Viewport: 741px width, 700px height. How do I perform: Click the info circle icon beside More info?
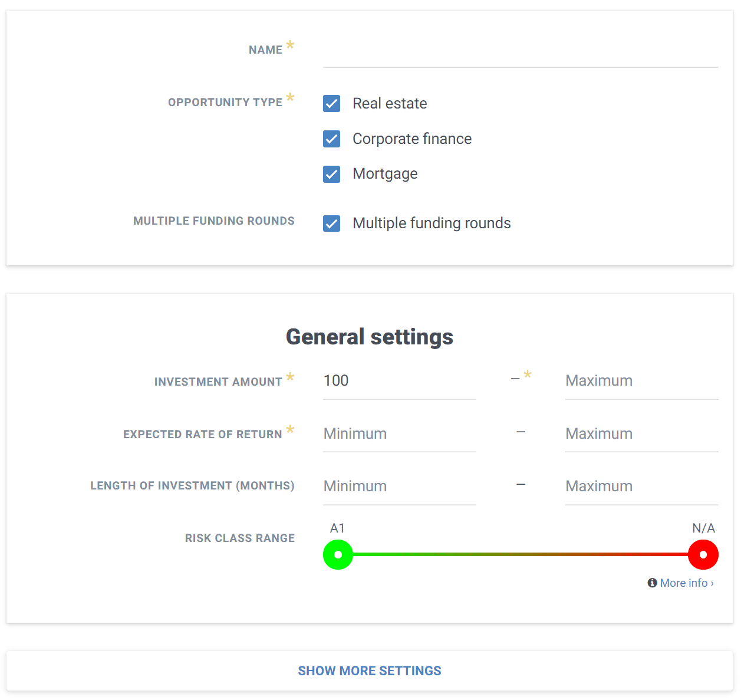(x=652, y=583)
